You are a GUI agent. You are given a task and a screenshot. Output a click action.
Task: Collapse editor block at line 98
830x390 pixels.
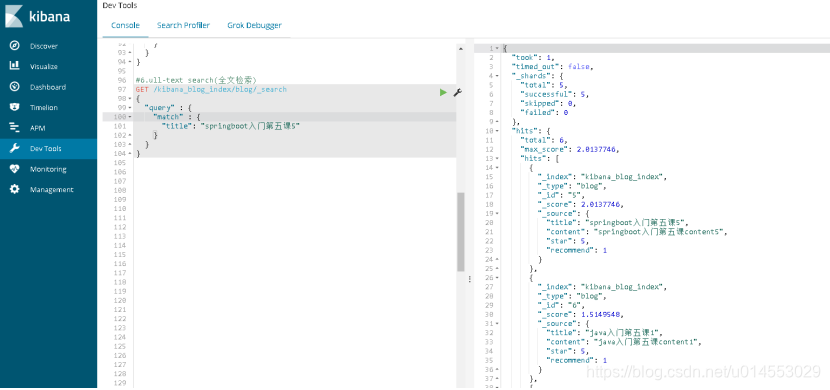tap(130, 98)
